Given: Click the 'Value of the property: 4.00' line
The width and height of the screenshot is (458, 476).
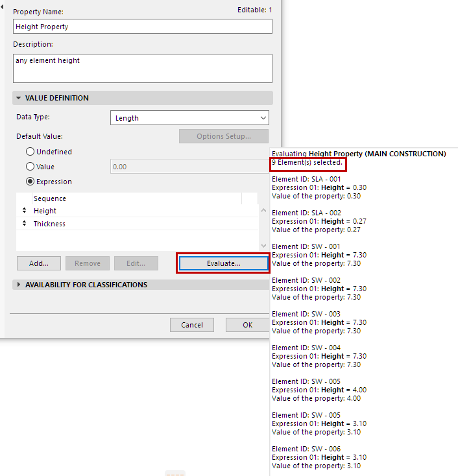Looking at the screenshot, I should [x=316, y=398].
